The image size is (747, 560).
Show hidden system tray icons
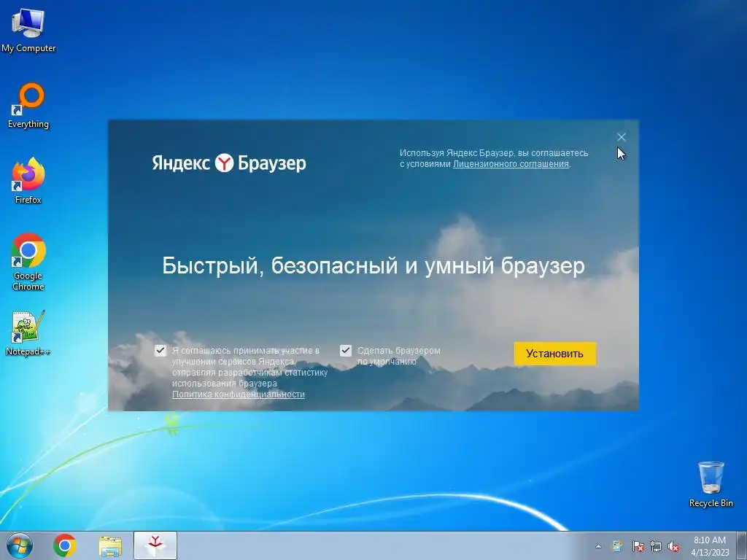click(598, 546)
